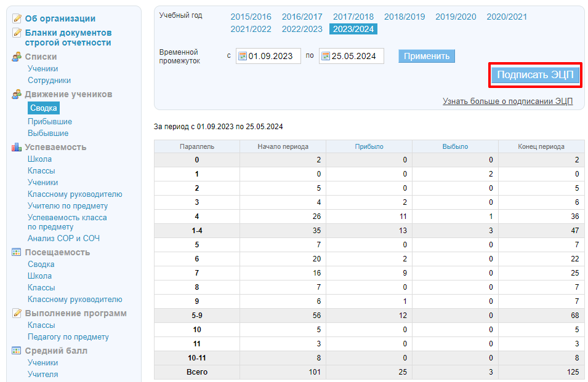Click the end date field 25.05.2024
This screenshot has height=382, width=588.
(x=356, y=57)
